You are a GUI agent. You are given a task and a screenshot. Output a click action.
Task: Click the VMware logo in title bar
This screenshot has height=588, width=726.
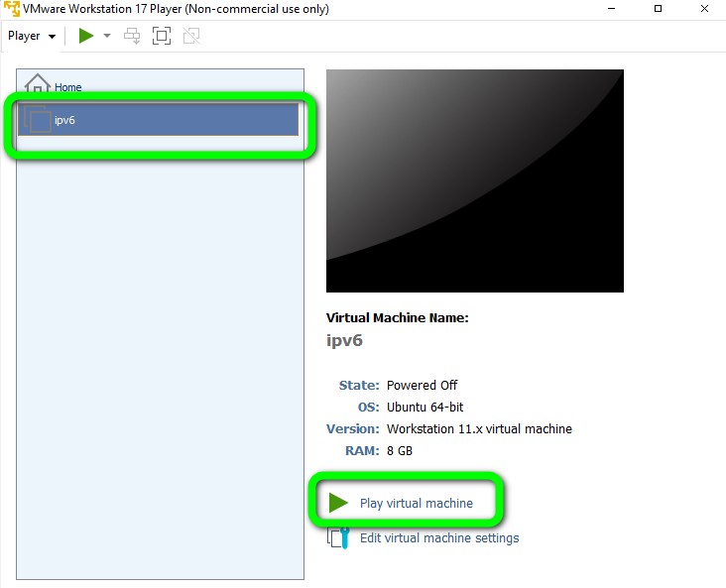[11, 9]
